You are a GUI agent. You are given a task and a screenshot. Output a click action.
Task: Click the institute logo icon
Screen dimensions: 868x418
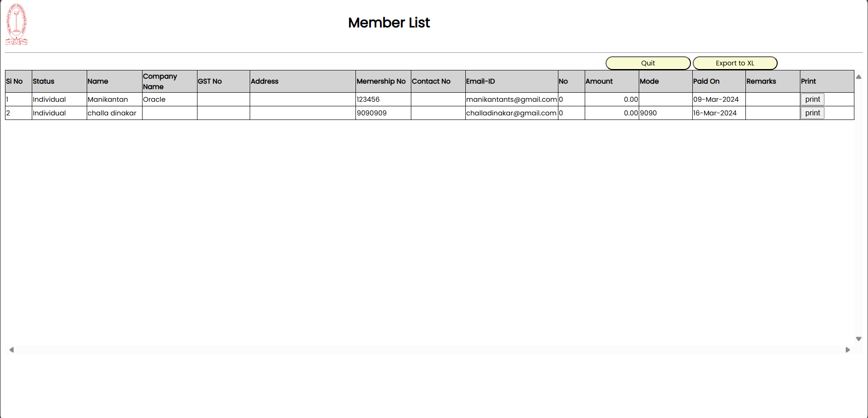tap(16, 25)
